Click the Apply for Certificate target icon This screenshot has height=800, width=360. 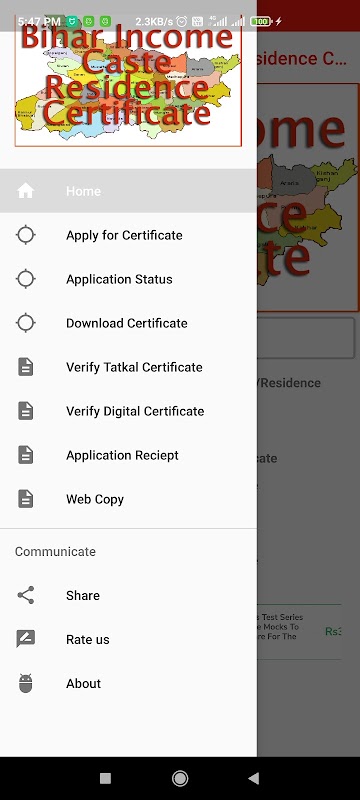coord(25,235)
